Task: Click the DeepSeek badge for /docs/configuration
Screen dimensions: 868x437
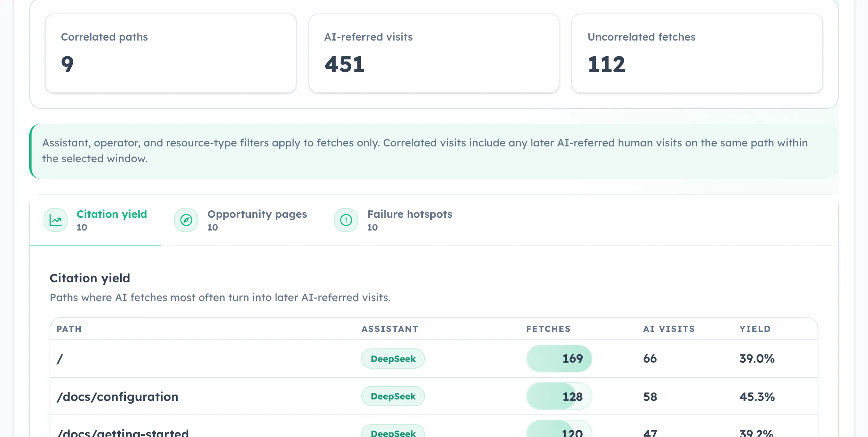Action: coord(393,396)
